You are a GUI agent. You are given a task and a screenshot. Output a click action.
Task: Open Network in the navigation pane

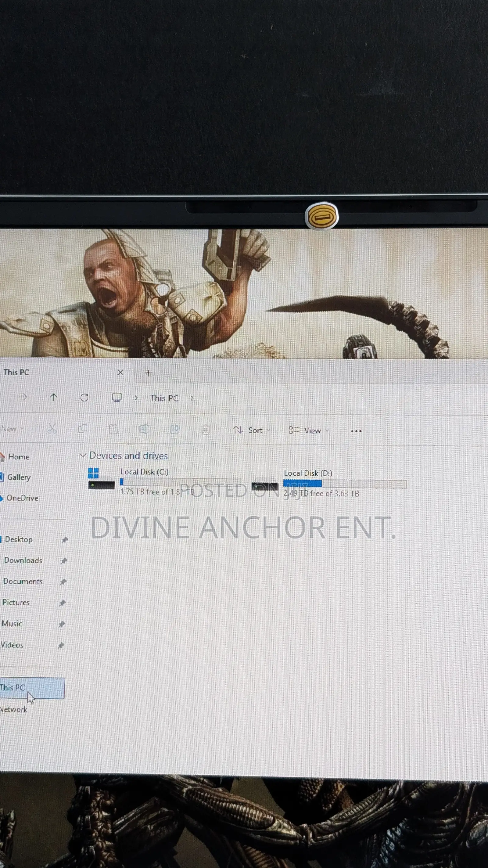point(13,709)
